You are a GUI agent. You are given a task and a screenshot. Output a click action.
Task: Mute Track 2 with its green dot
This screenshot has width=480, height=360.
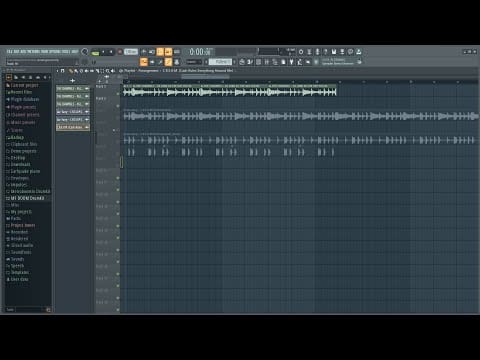tap(118, 106)
